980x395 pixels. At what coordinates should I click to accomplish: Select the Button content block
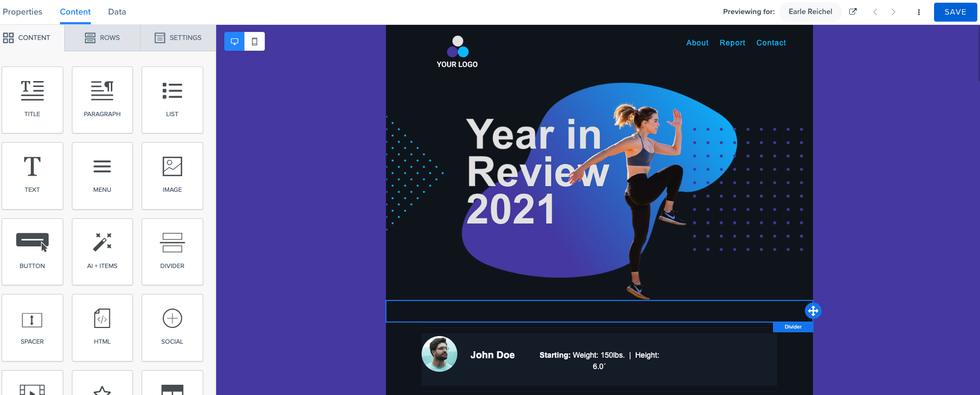tap(32, 251)
